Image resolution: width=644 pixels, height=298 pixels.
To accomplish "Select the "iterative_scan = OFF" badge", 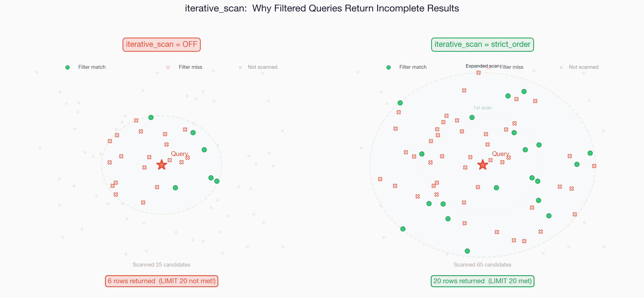I will click(162, 45).
